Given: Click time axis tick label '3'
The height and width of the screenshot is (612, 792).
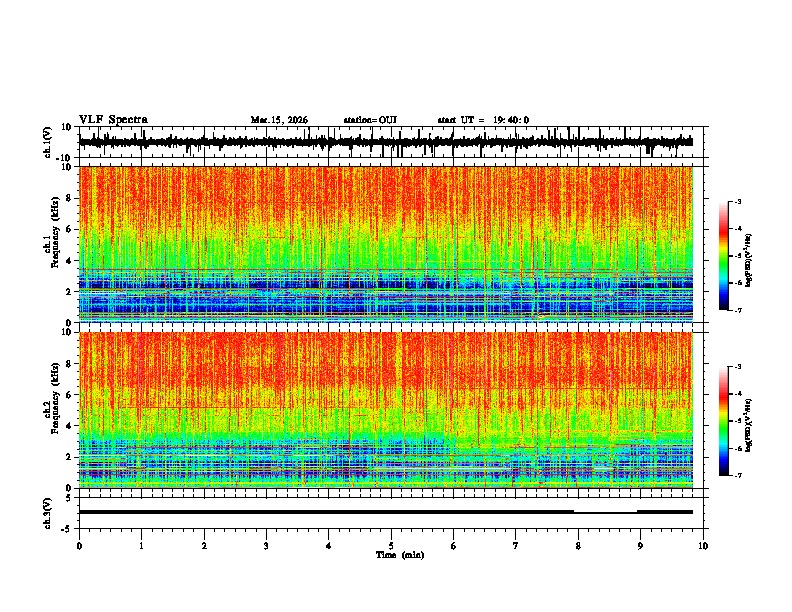Looking at the screenshot, I should pyautogui.click(x=266, y=546).
